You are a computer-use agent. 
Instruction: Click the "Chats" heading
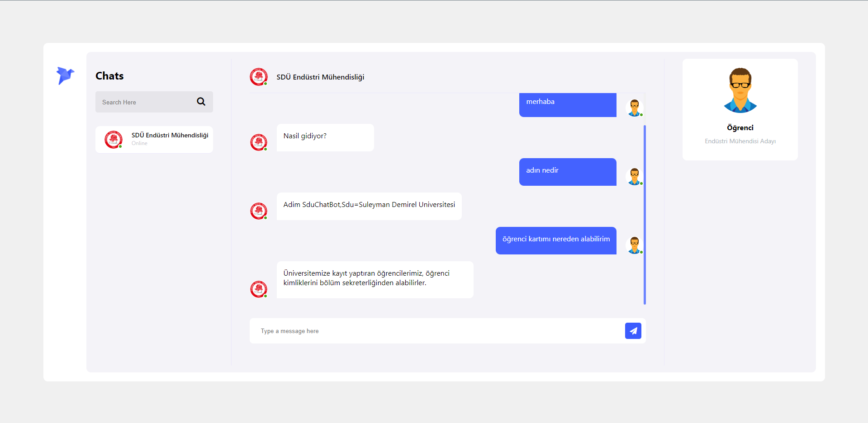pyautogui.click(x=109, y=76)
